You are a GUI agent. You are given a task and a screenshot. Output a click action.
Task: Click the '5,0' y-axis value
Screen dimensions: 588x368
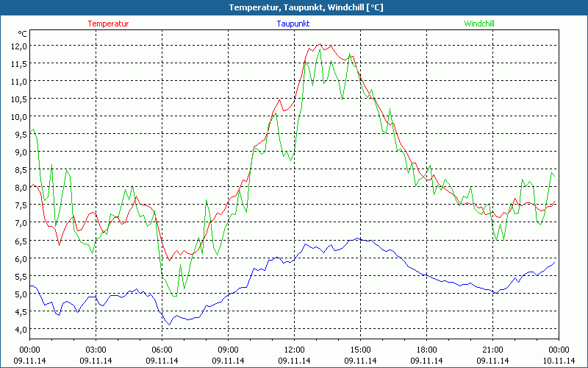pos(22,294)
